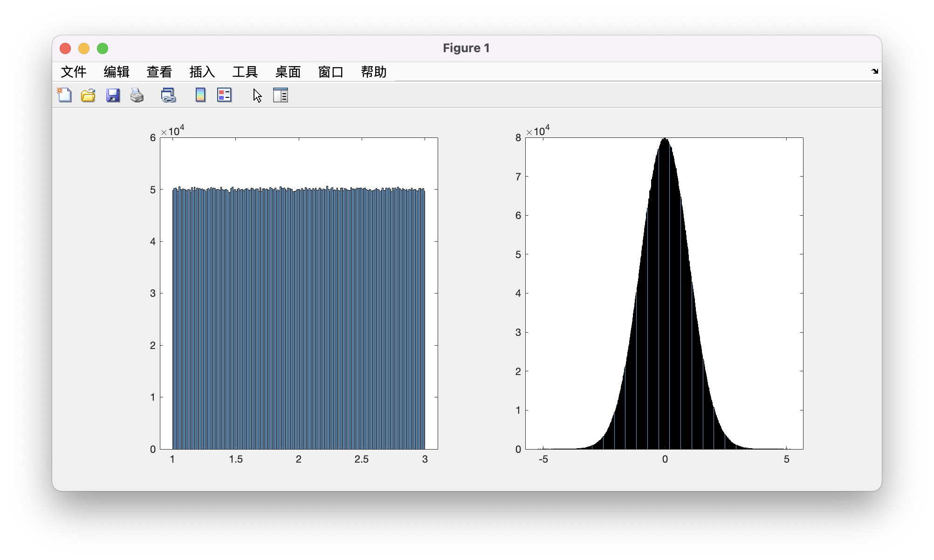
Task: Open the 查看 menu
Action: tap(159, 72)
